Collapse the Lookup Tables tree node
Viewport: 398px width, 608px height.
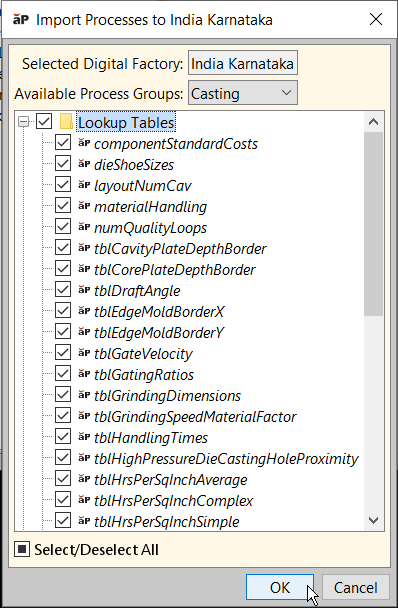click(x=24, y=122)
